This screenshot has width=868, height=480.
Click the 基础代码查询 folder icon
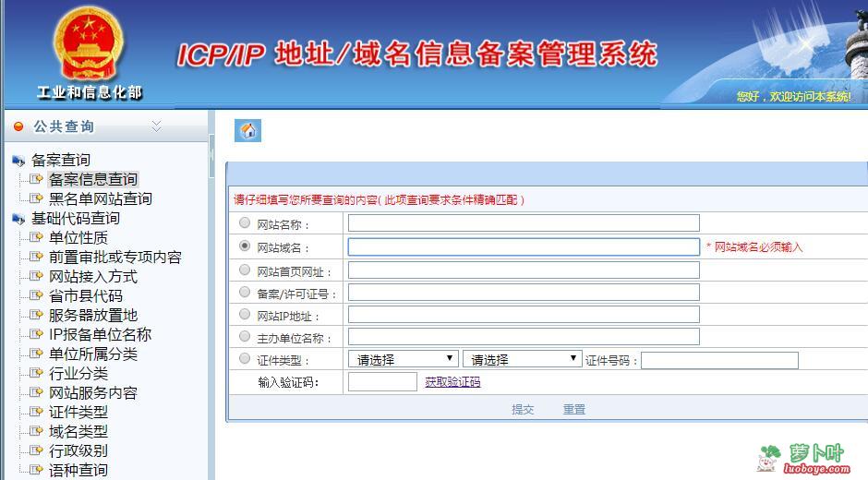click(18, 220)
